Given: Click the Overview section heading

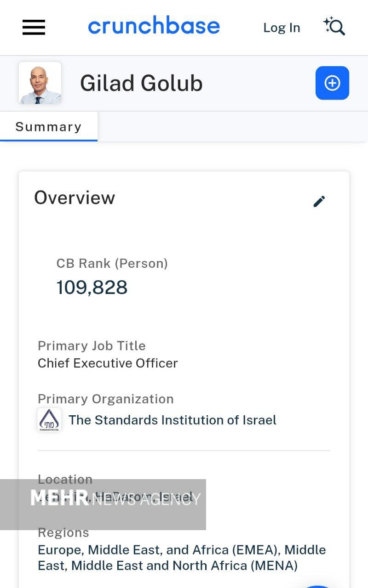Looking at the screenshot, I should (75, 198).
